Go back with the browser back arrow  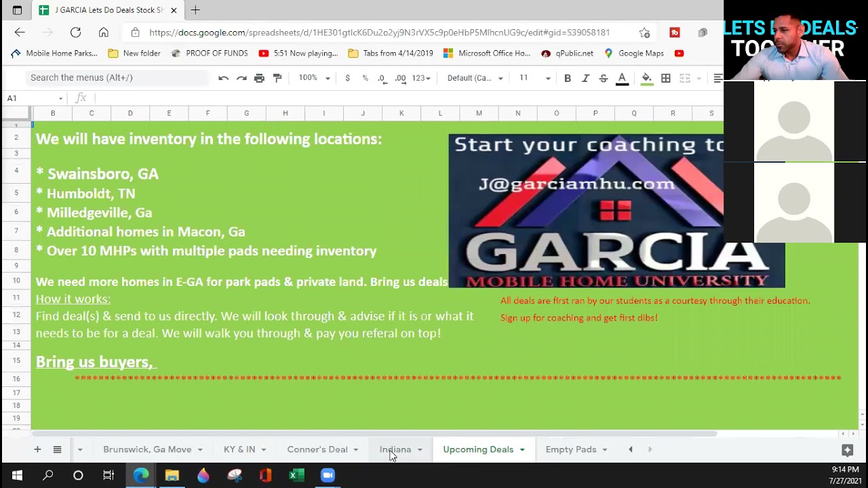[19, 33]
